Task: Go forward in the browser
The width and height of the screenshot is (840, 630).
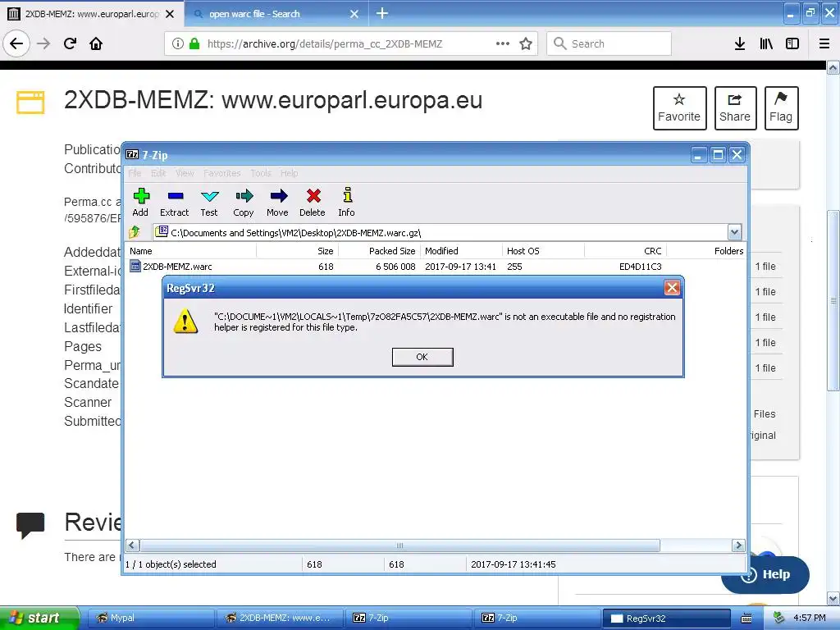Action: tap(43, 43)
